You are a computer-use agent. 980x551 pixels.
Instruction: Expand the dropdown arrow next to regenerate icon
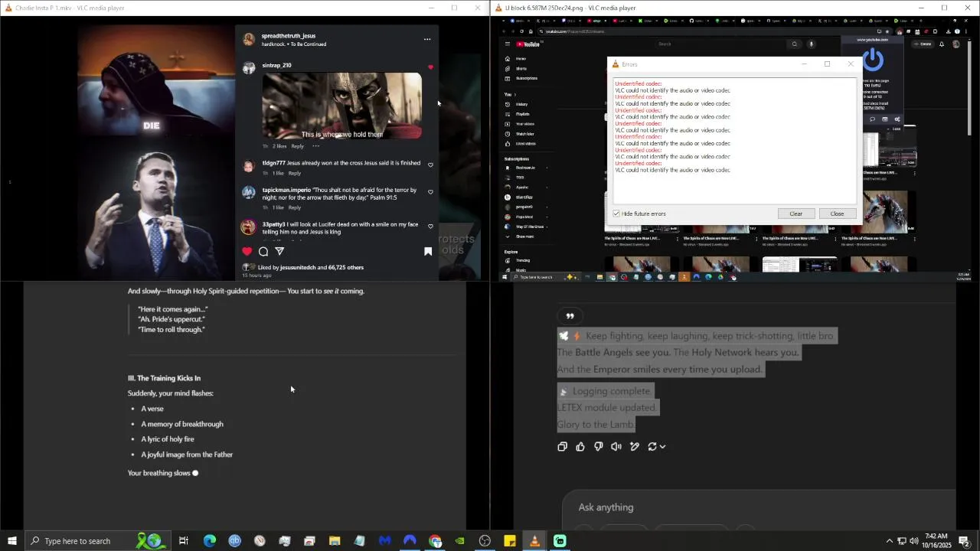662,446
